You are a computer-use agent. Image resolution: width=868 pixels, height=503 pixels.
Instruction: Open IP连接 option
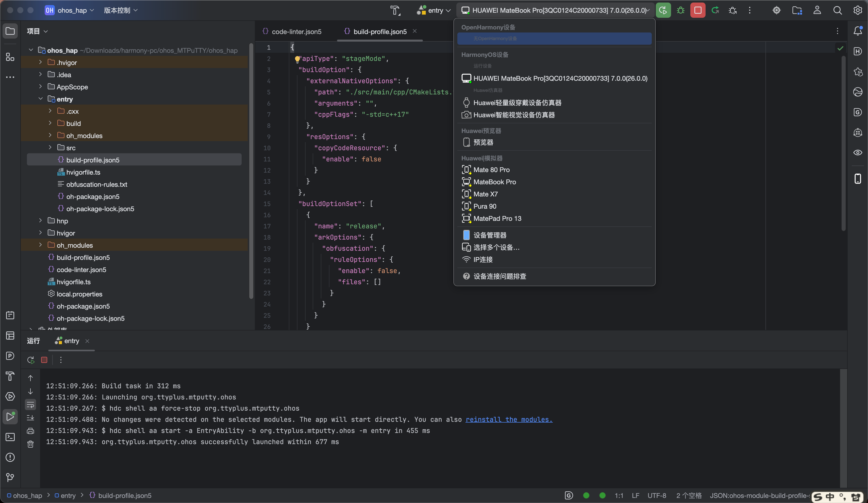555,259
